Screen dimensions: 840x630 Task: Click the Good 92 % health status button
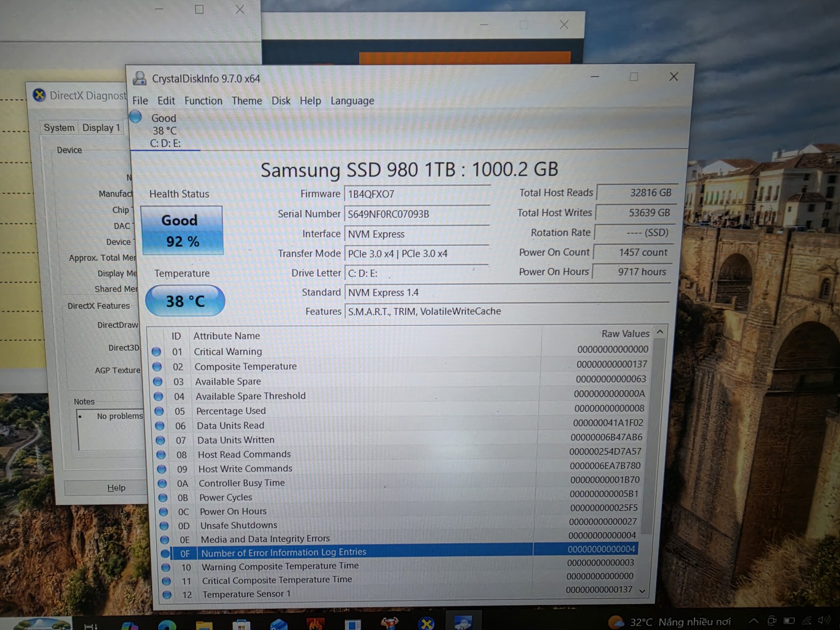182,230
